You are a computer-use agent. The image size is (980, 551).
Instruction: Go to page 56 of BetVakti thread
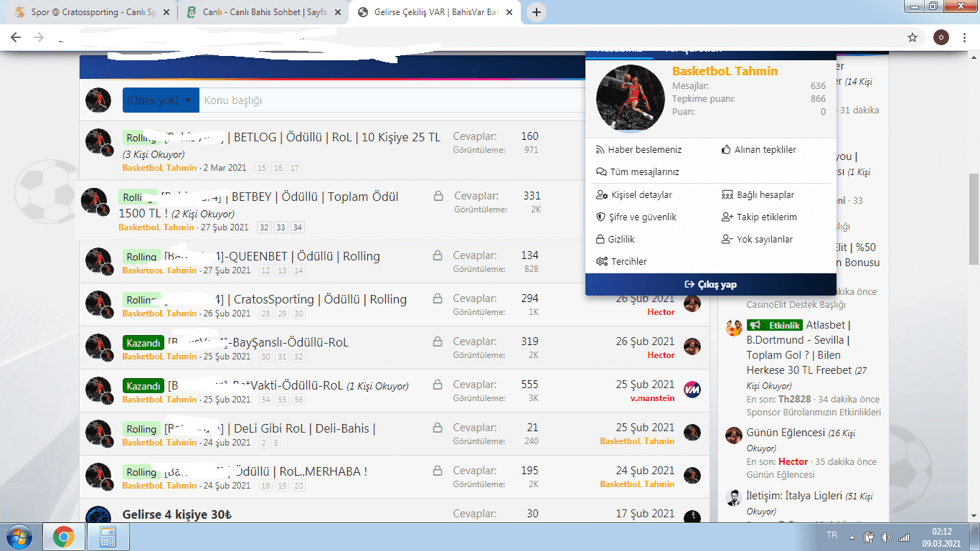coord(298,400)
